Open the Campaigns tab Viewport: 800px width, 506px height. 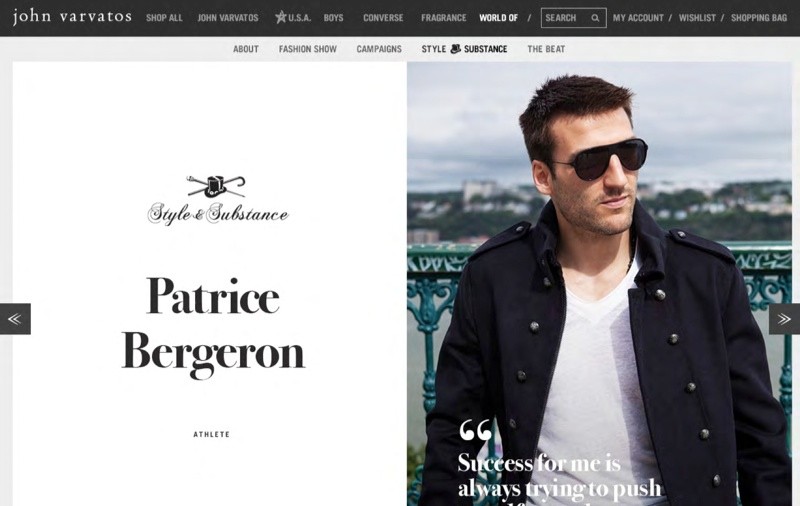point(379,49)
